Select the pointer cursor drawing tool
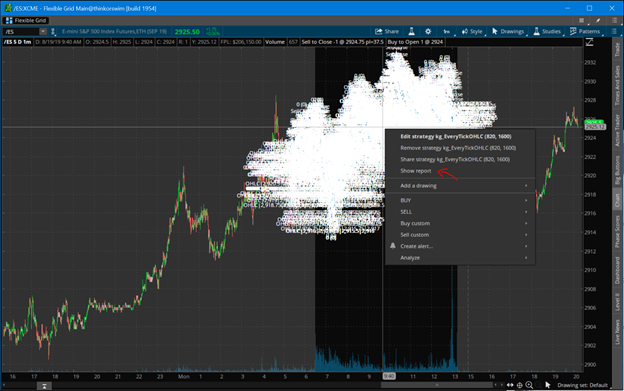Screen dimensions: 624x391 [548, 385]
